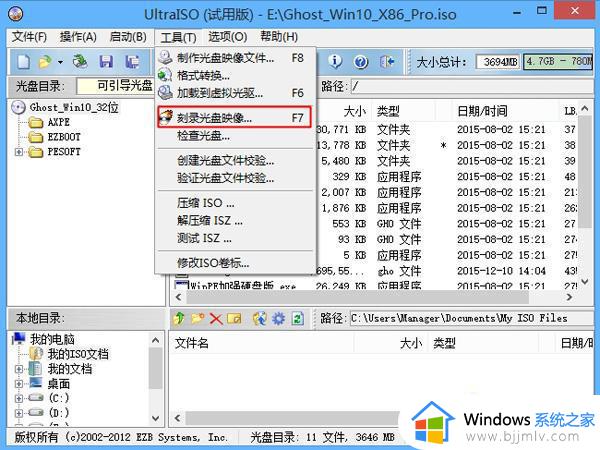Screen dimensions: 600x450
Task: Expand the 我的文档 tree node
Action: click(x=19, y=369)
